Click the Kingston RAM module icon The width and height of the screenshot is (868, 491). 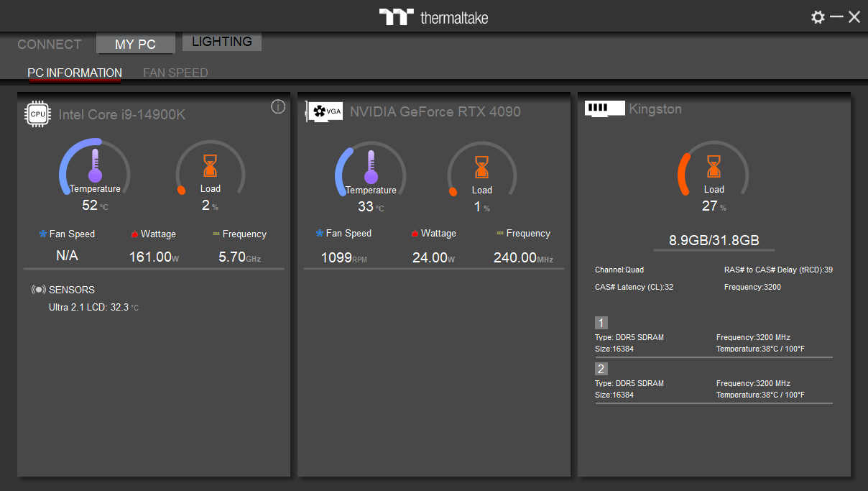point(605,109)
